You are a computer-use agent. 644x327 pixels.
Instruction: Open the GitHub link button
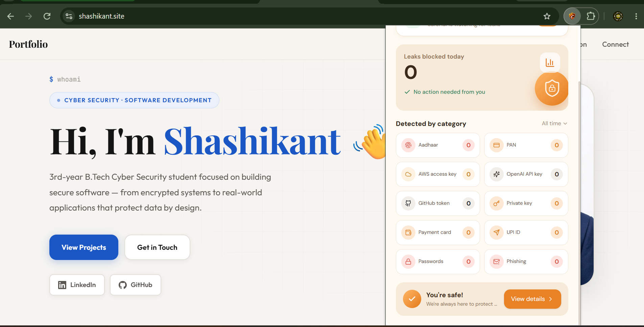[x=136, y=285]
